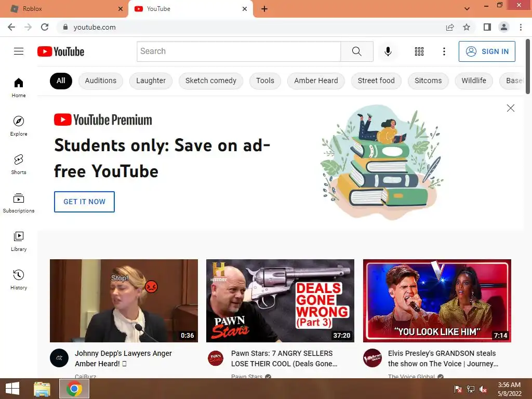This screenshot has width=532, height=399.
Task: Select the All filter chip
Action: 61,81
